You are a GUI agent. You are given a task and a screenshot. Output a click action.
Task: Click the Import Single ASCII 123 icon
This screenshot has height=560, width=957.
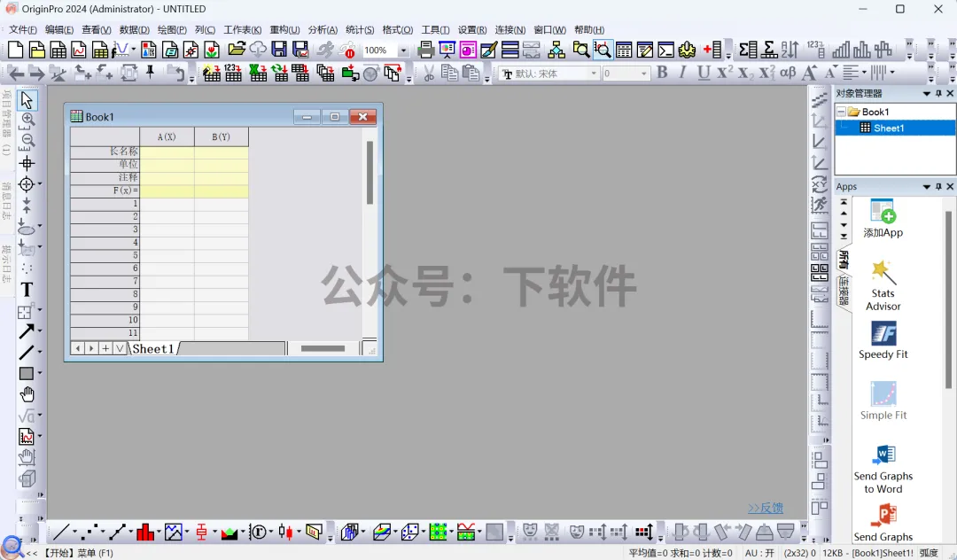point(233,74)
